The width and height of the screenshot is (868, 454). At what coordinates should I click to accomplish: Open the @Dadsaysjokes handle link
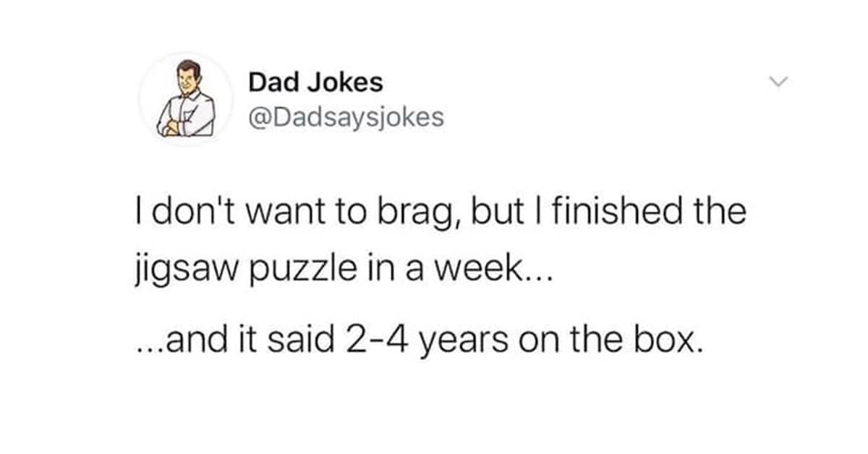346,117
